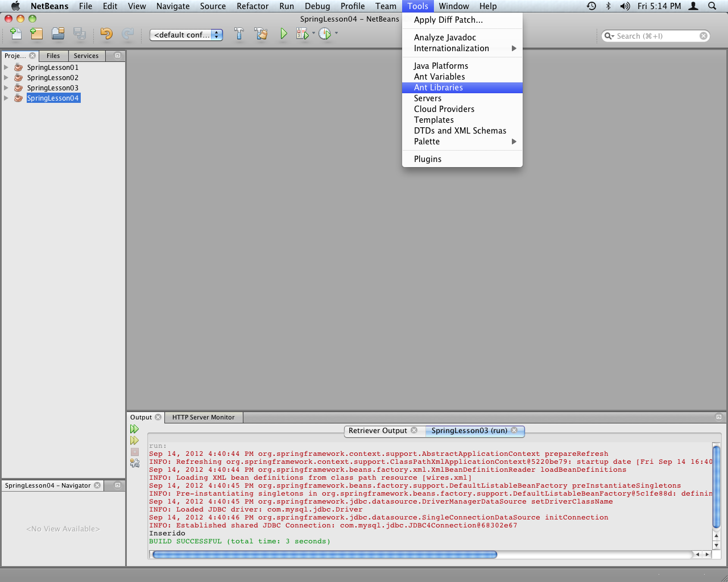The image size is (728, 582).
Task: Click the Debug Project toolbar icon
Action: [x=302, y=34]
